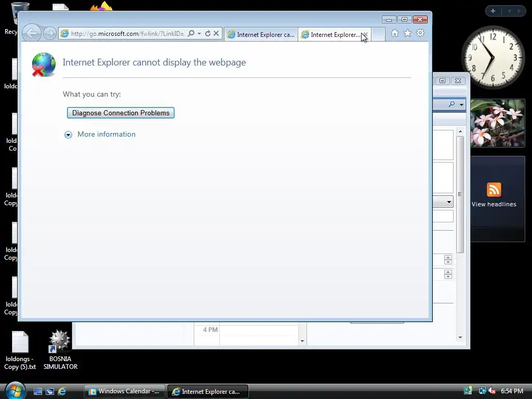Click the Windows Calendar details scrollbar up arrow

click(x=460, y=131)
